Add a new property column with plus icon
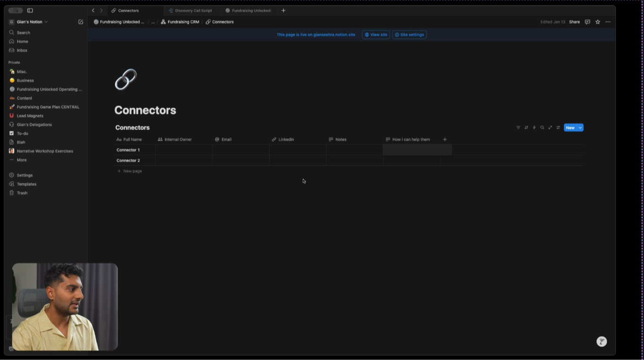644x360 pixels. tap(444, 140)
